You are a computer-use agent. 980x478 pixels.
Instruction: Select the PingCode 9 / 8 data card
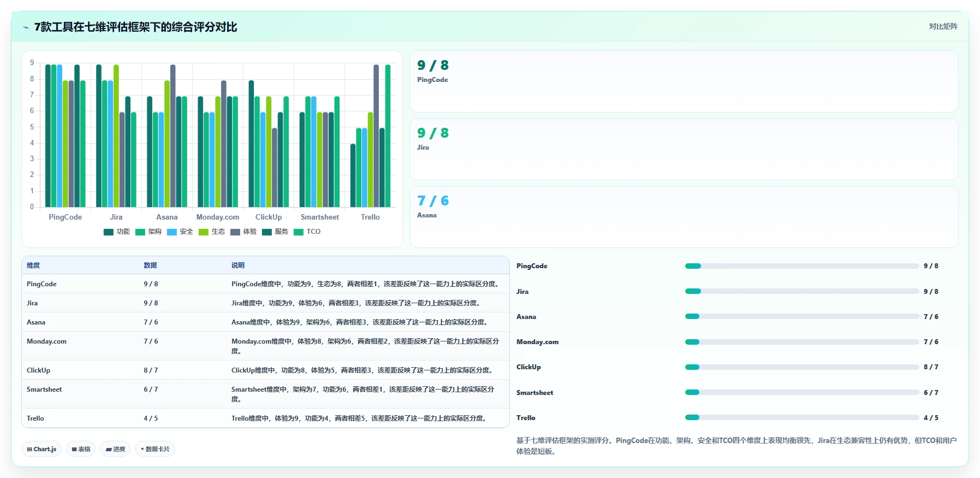(x=684, y=81)
